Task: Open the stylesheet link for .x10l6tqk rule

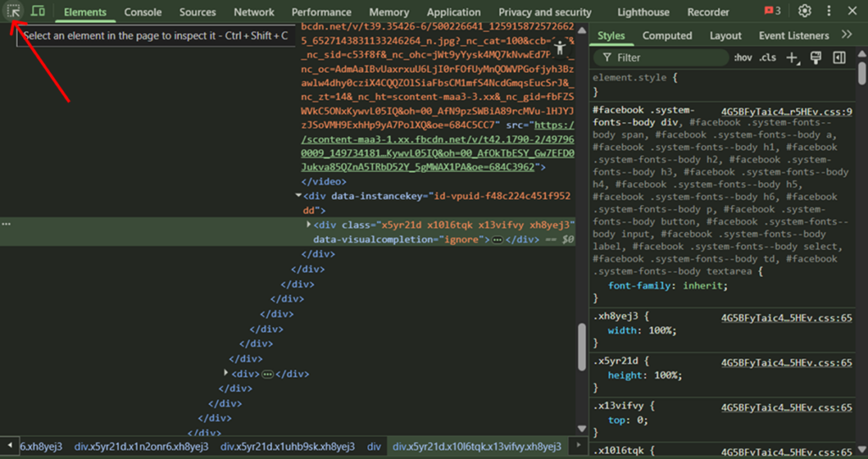Action: tap(787, 452)
